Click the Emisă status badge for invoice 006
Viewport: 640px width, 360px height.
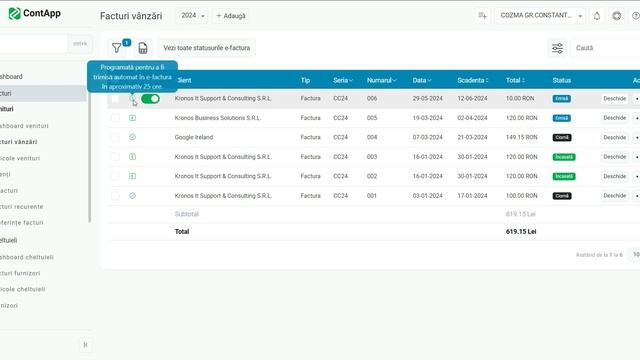(x=562, y=99)
